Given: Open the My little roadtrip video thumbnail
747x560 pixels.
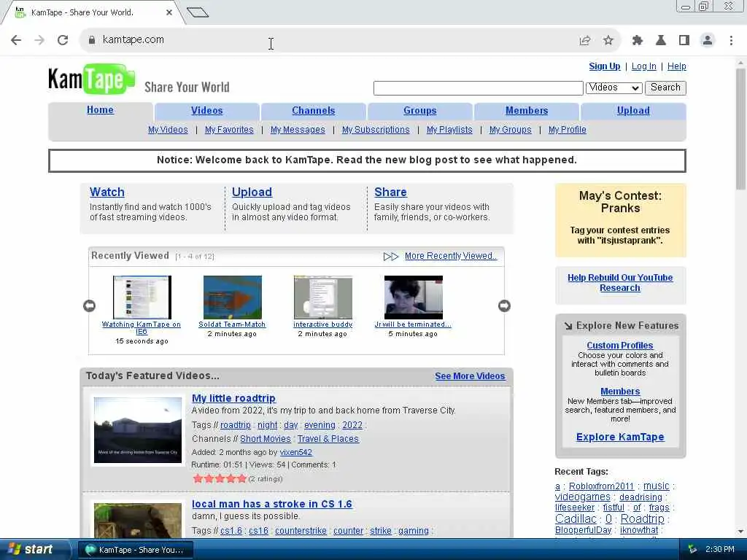Looking at the screenshot, I should click(138, 430).
